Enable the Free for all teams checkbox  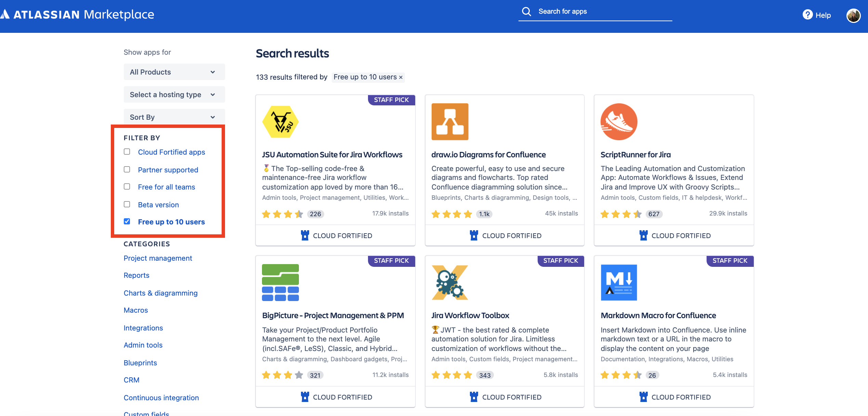pos(127,186)
